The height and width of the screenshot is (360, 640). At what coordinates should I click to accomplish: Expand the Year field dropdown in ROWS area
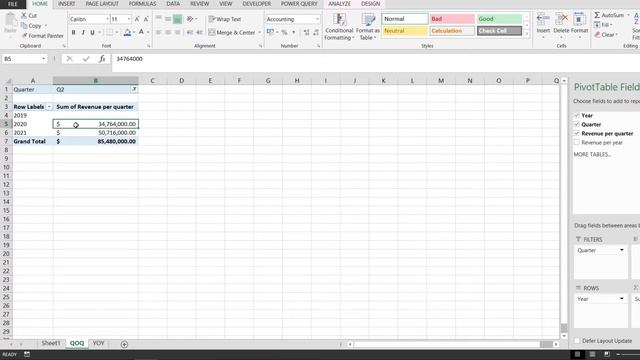[x=622, y=299]
